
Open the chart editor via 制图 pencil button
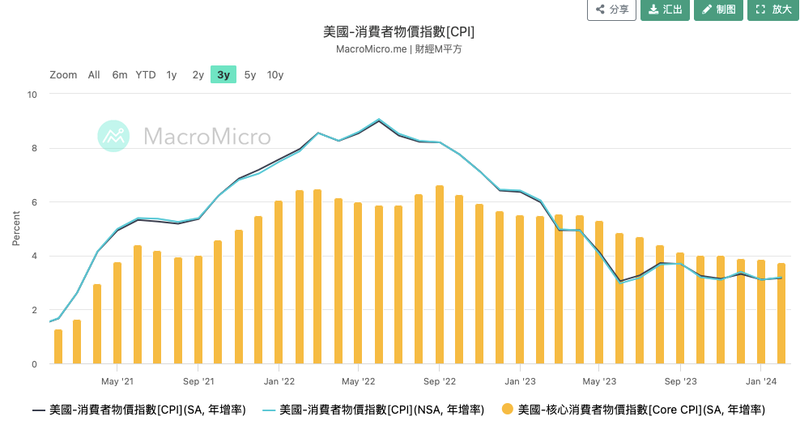point(718,9)
